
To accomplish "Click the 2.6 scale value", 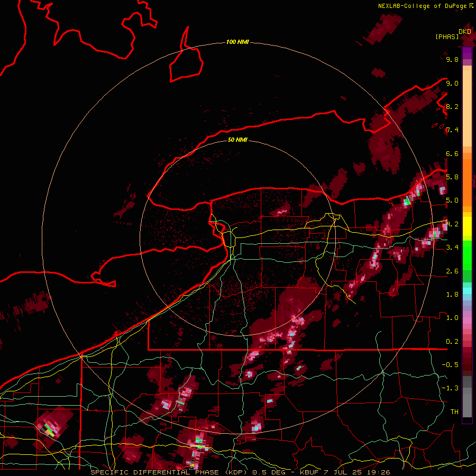I will 452,271.
